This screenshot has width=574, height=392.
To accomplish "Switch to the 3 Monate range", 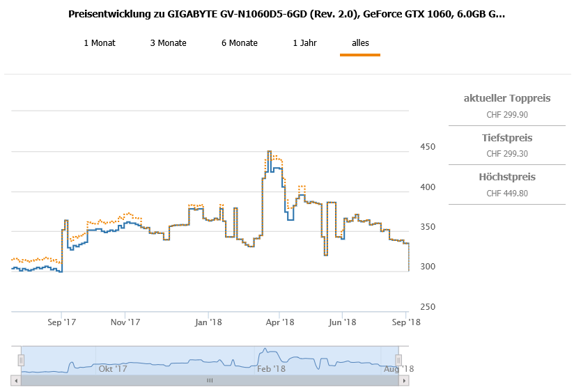I will pos(168,43).
